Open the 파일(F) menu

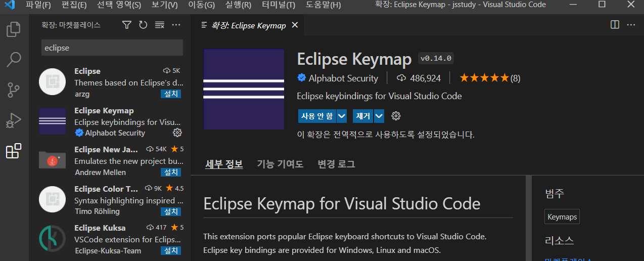click(38, 5)
